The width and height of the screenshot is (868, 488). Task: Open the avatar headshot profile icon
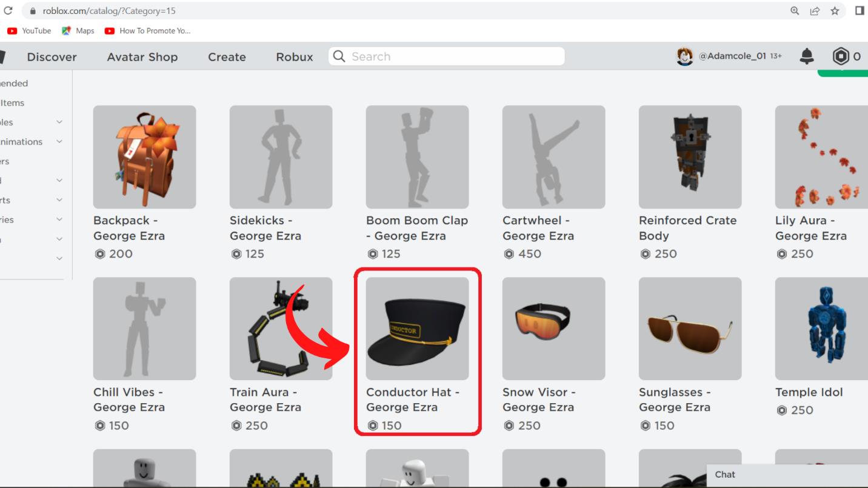pyautogui.click(x=685, y=56)
